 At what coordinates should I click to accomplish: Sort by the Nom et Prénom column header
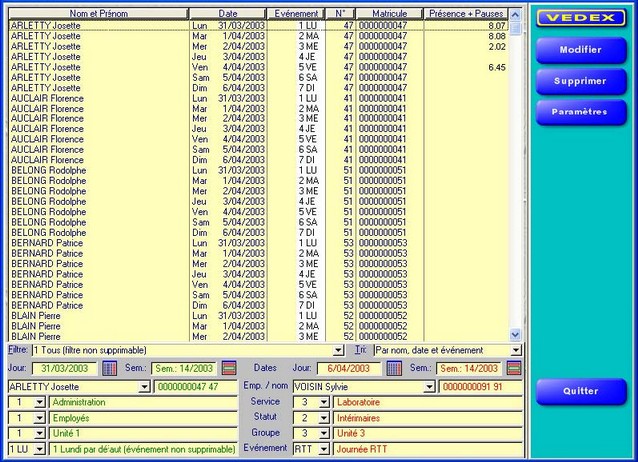[x=98, y=14]
